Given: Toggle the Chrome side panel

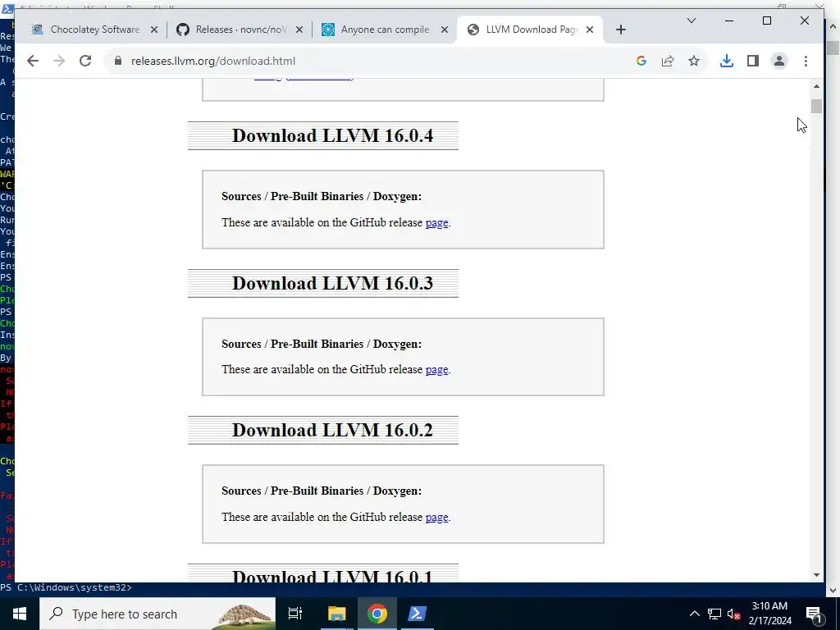Looking at the screenshot, I should [753, 61].
